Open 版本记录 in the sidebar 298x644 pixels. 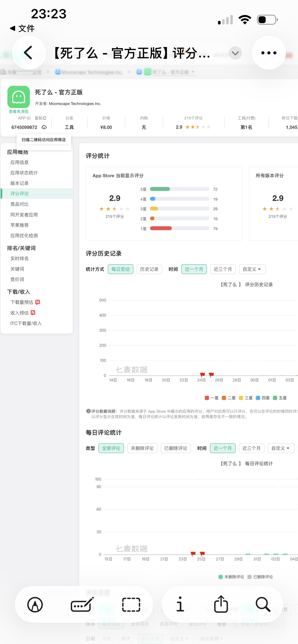pyautogui.click(x=19, y=183)
